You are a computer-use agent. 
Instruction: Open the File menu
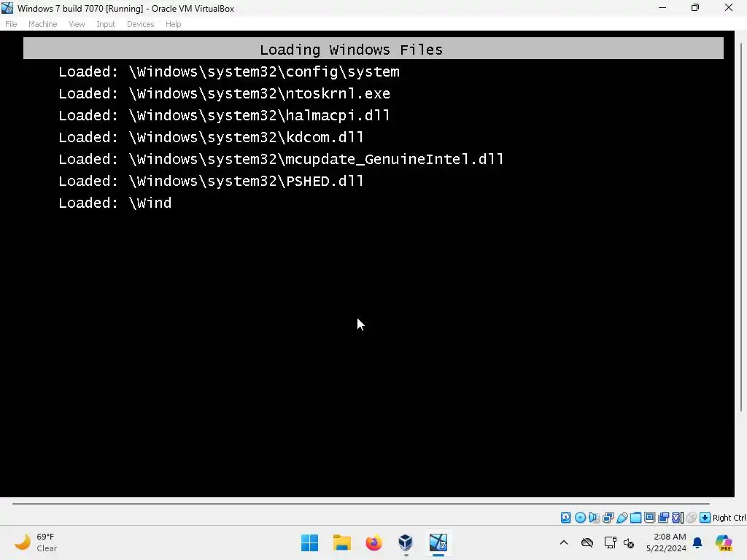click(x=11, y=24)
